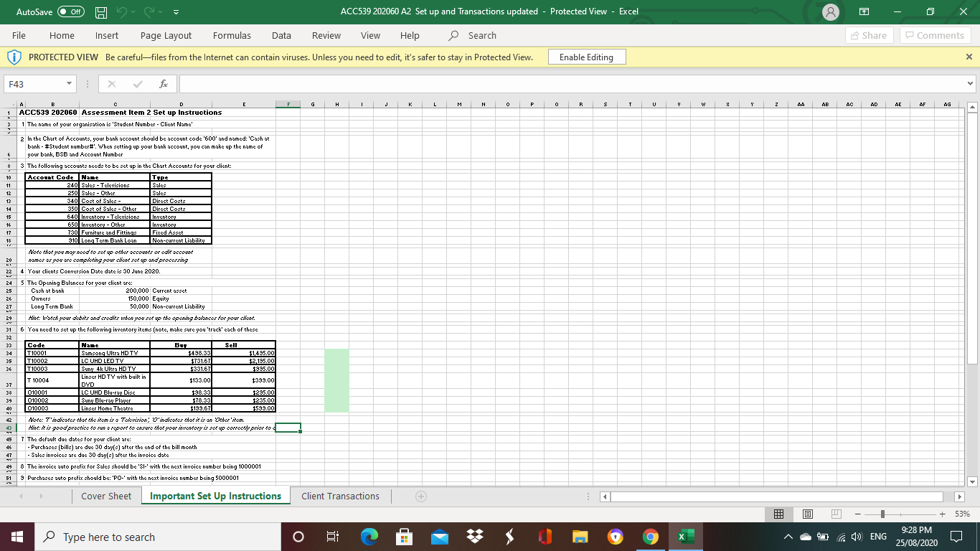
Task: Add a new sheet with plus icon
Action: point(420,496)
